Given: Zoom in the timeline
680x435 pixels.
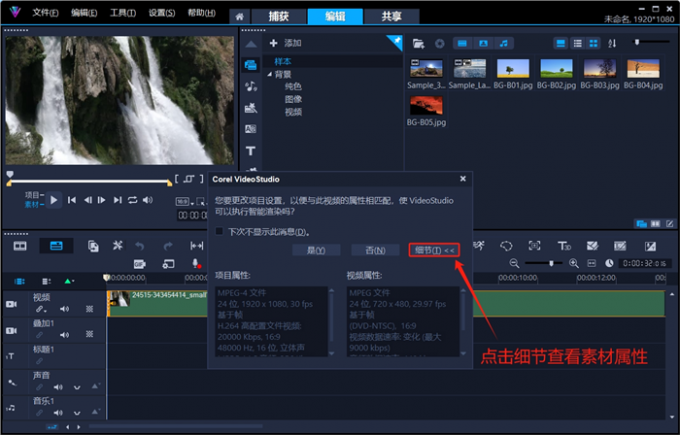Looking at the screenshot, I should click(x=574, y=263).
